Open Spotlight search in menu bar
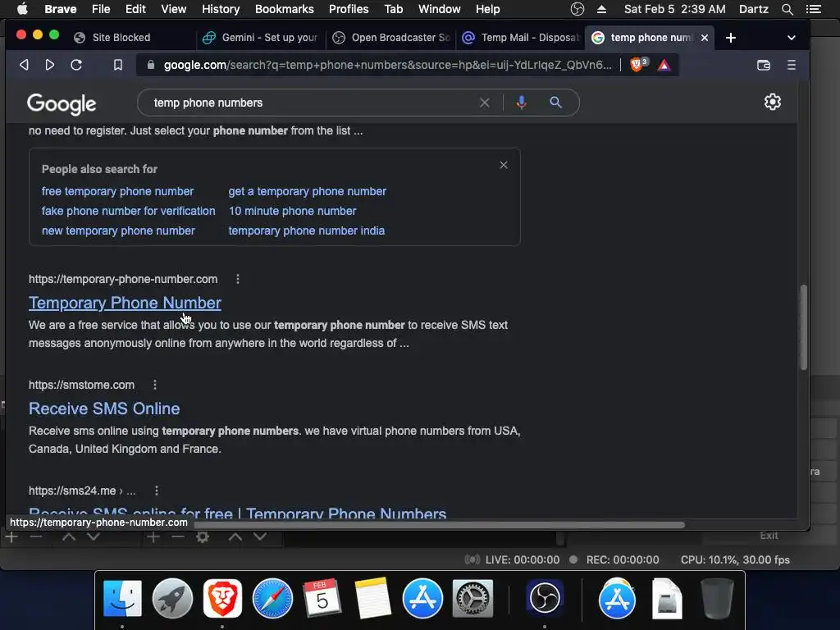The height and width of the screenshot is (630, 840). 787,9
